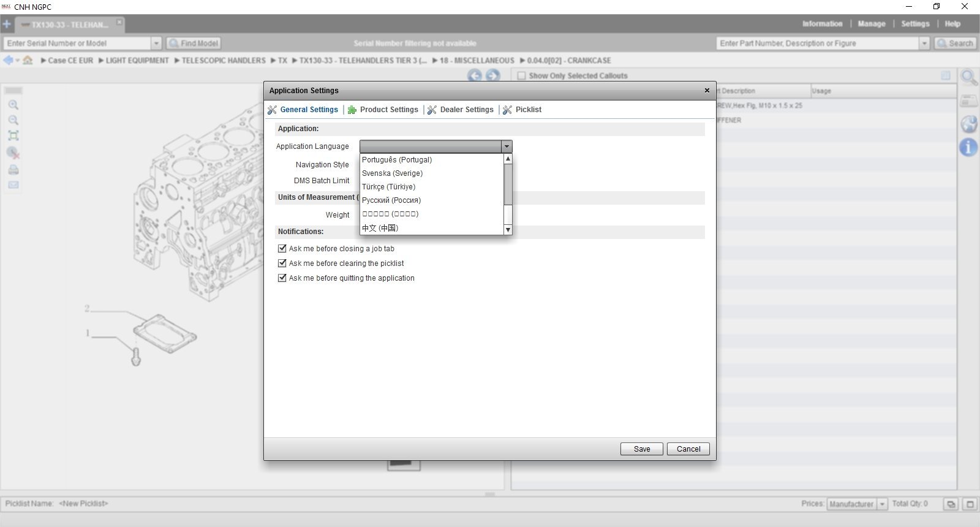Choose Русский (Россия) language option
The width and height of the screenshot is (980, 527).
coord(432,200)
